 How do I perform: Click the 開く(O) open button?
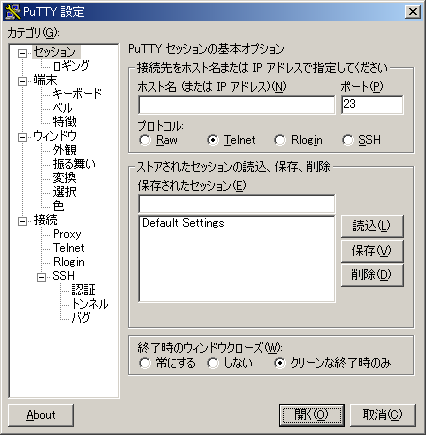point(312,415)
